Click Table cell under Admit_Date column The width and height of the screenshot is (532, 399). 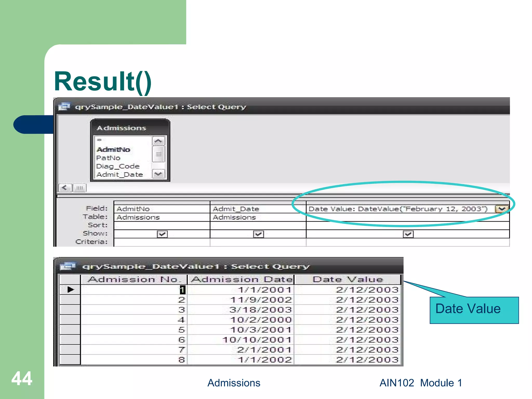tap(258, 217)
